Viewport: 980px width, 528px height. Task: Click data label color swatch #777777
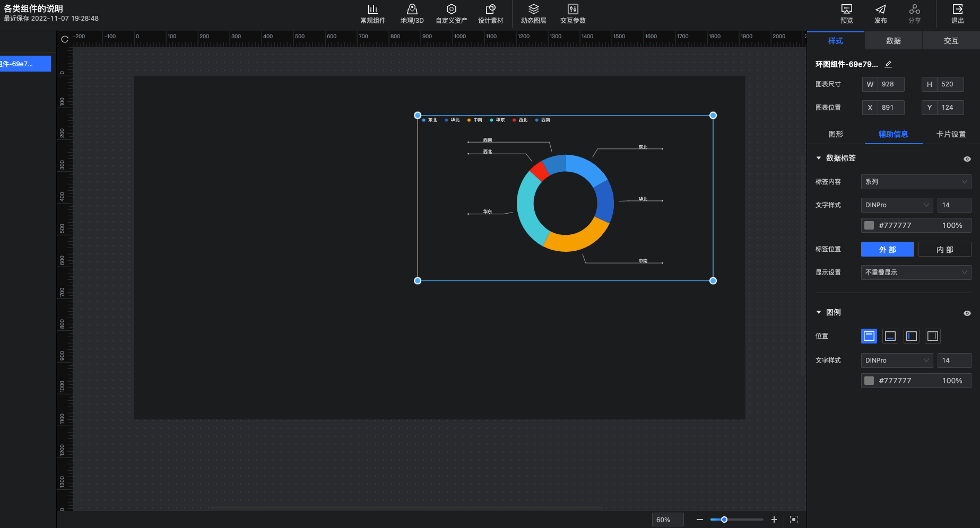click(869, 225)
